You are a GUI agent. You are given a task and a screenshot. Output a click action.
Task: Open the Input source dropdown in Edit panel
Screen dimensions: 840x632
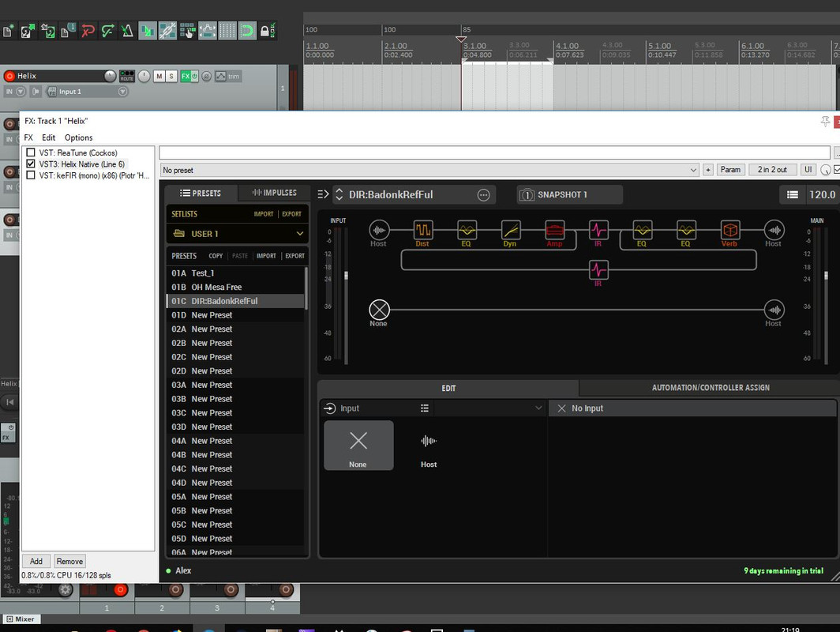click(538, 408)
